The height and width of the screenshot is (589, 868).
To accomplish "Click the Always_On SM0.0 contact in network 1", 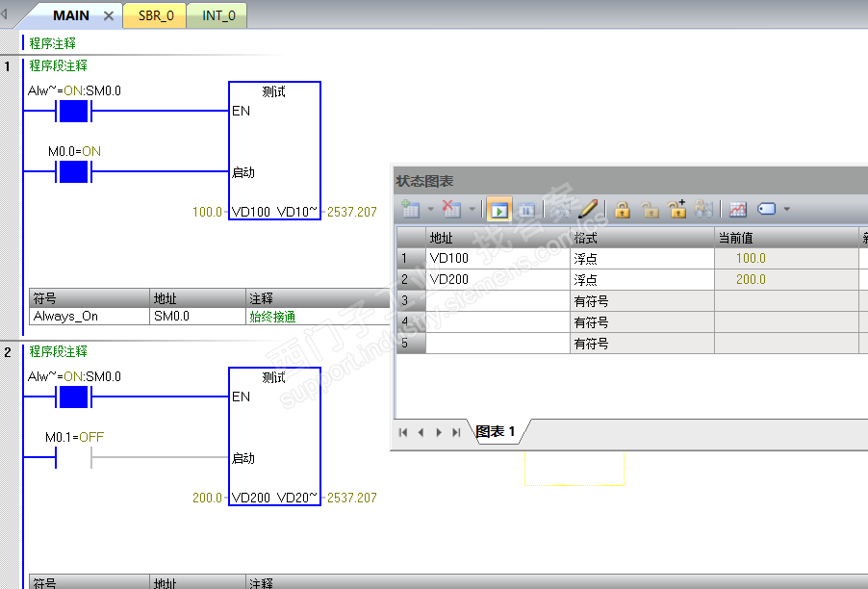I will point(74,112).
